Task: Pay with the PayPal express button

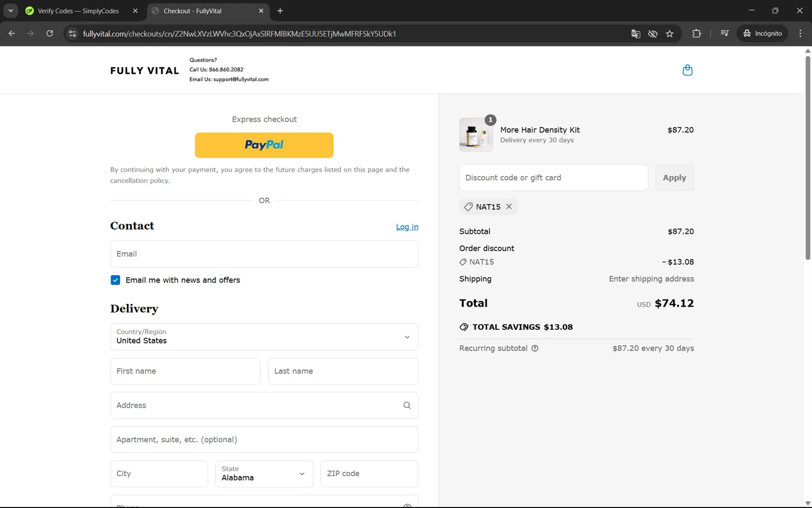Action: [x=264, y=145]
